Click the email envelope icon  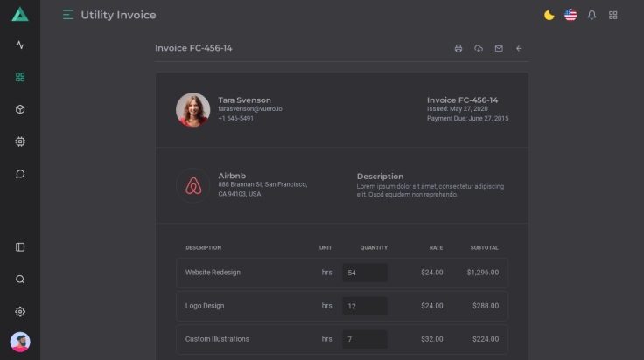[499, 49]
